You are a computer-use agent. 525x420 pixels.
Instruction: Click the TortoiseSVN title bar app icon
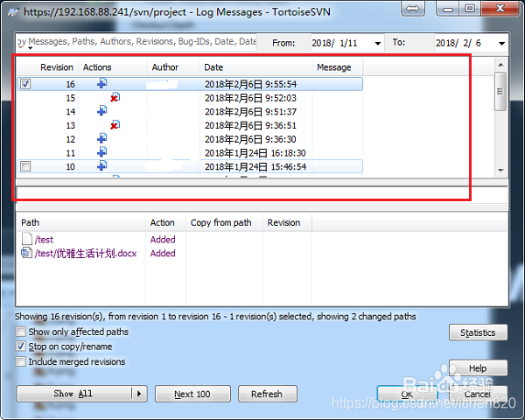13,12
